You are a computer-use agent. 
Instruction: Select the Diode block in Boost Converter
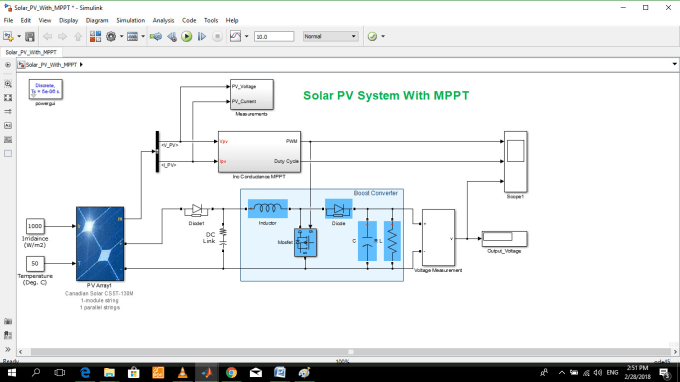(x=339, y=209)
